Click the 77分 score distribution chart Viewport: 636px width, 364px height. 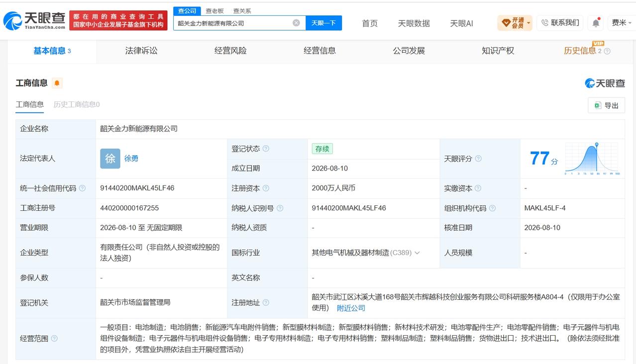pyautogui.click(x=593, y=159)
